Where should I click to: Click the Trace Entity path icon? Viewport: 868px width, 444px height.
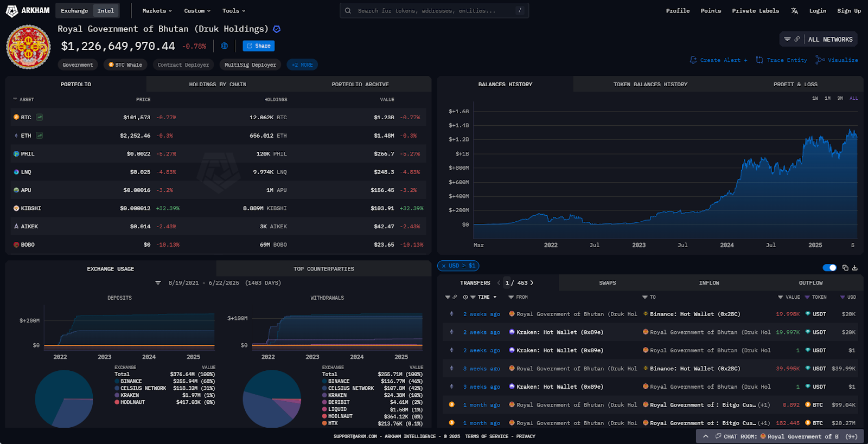coord(759,60)
